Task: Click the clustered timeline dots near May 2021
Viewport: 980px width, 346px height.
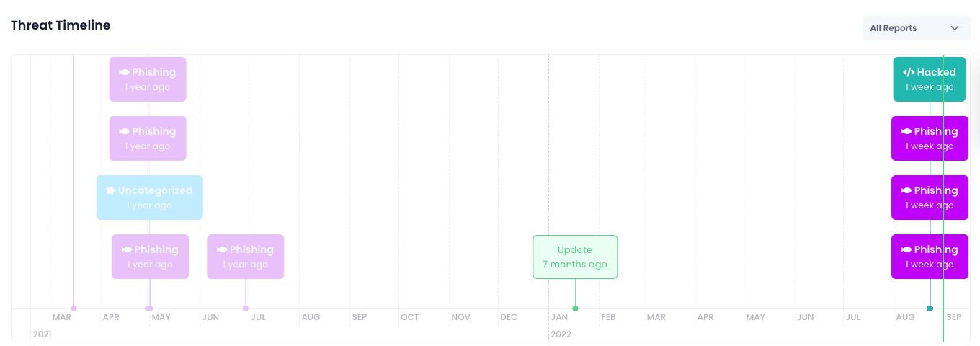Action: 148,309
